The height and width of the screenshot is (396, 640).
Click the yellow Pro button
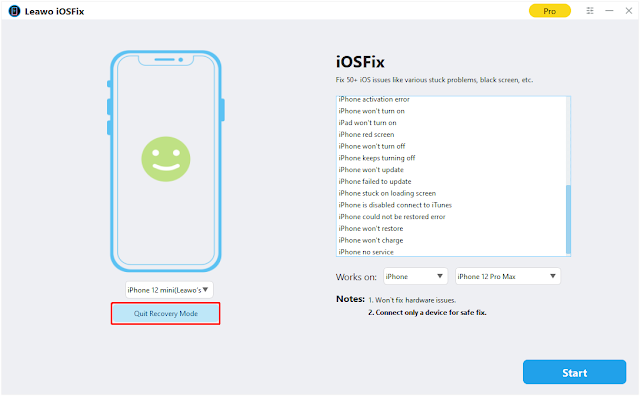click(x=549, y=11)
